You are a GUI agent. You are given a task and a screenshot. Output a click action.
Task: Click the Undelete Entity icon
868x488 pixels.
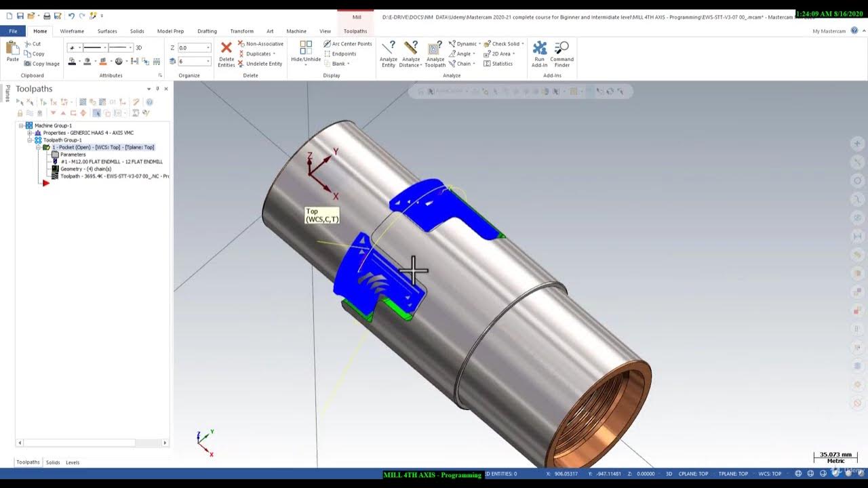pos(241,64)
